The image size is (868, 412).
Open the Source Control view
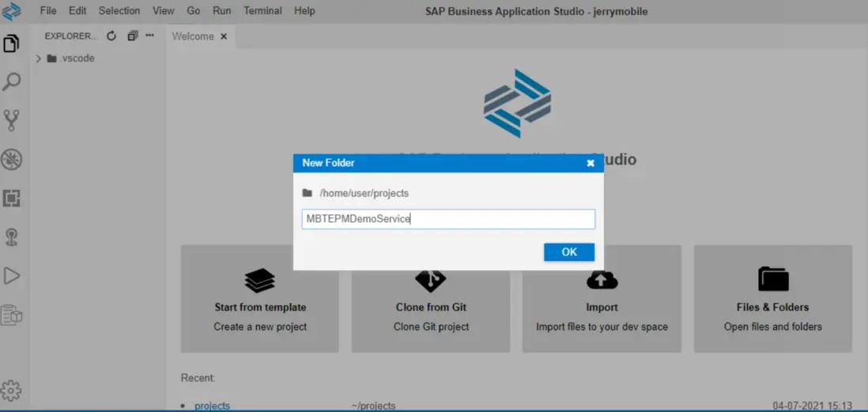(x=12, y=120)
